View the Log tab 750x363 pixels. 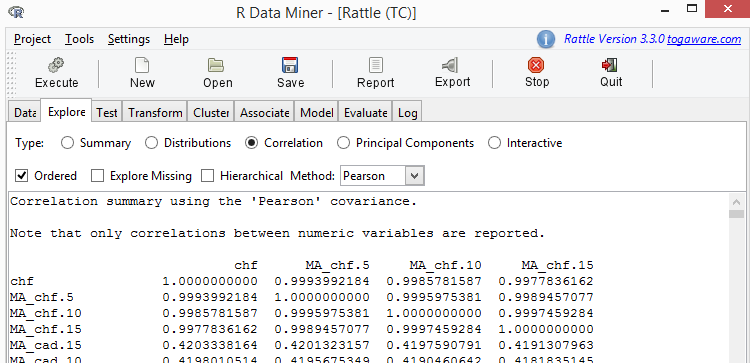pyautogui.click(x=408, y=113)
